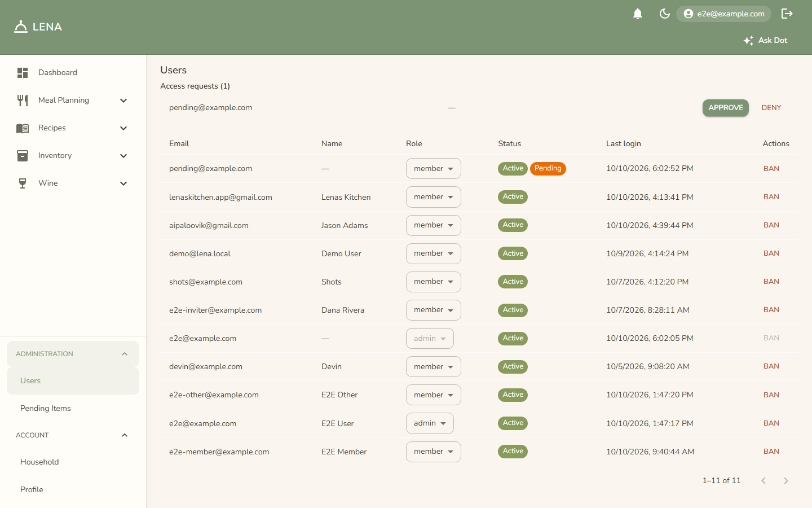This screenshot has height=508, width=812.
Task: Ban user Devin
Action: coord(771,366)
